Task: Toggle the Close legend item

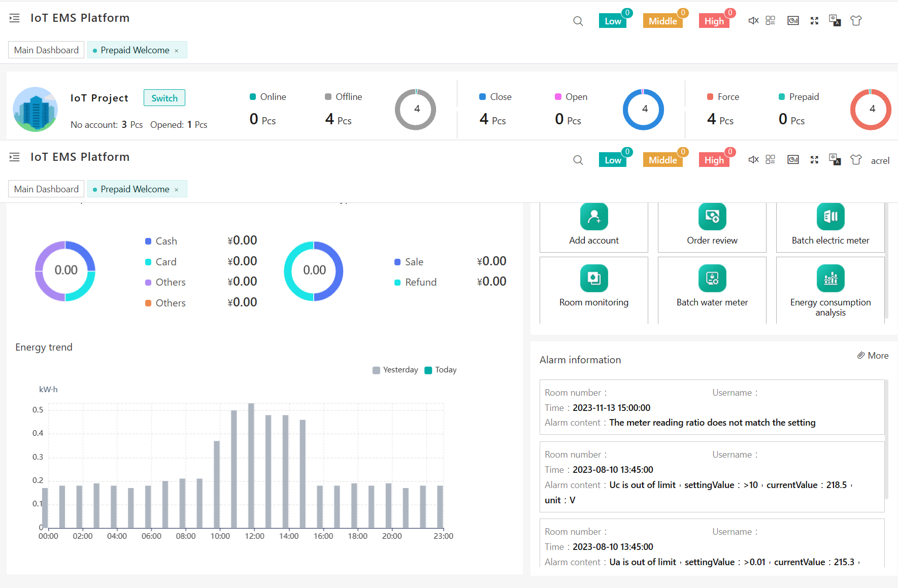Action: pos(495,97)
